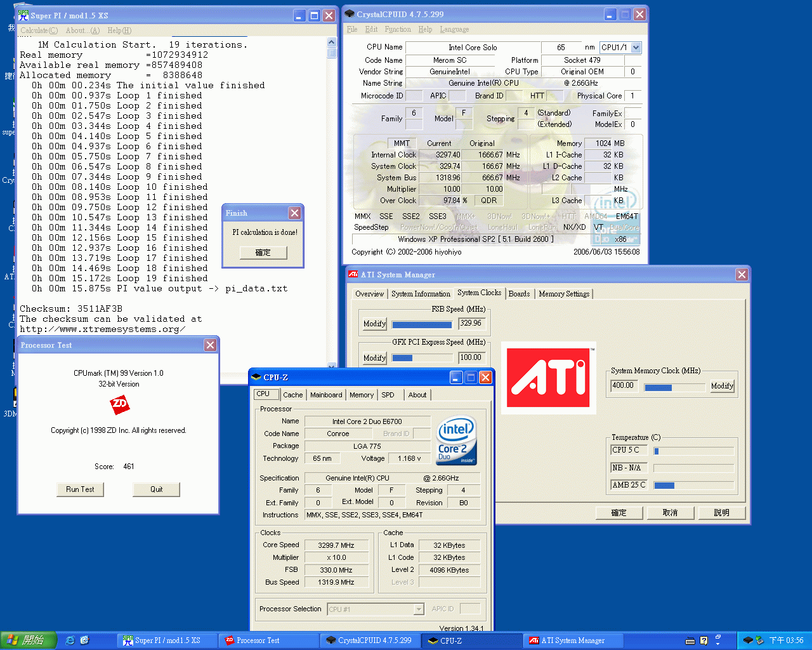Open the Language menu in CrystalCPUID
Screen dimensions: 812x650
coord(454,29)
